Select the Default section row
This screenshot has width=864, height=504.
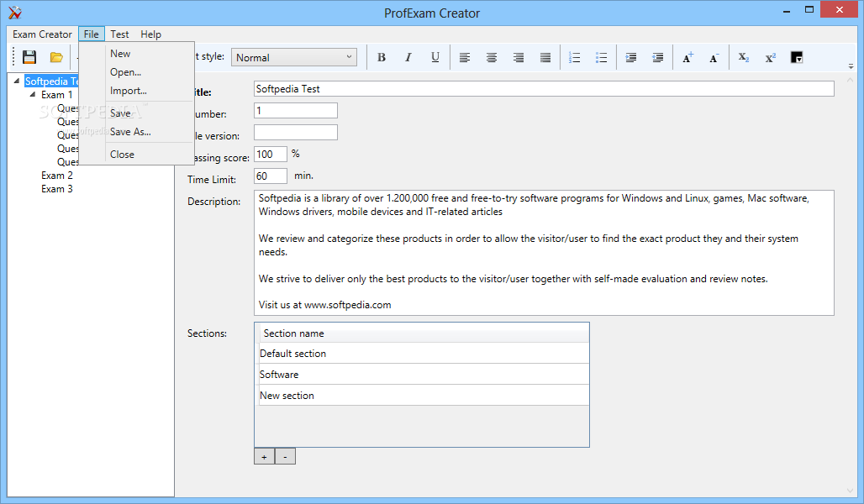point(424,353)
